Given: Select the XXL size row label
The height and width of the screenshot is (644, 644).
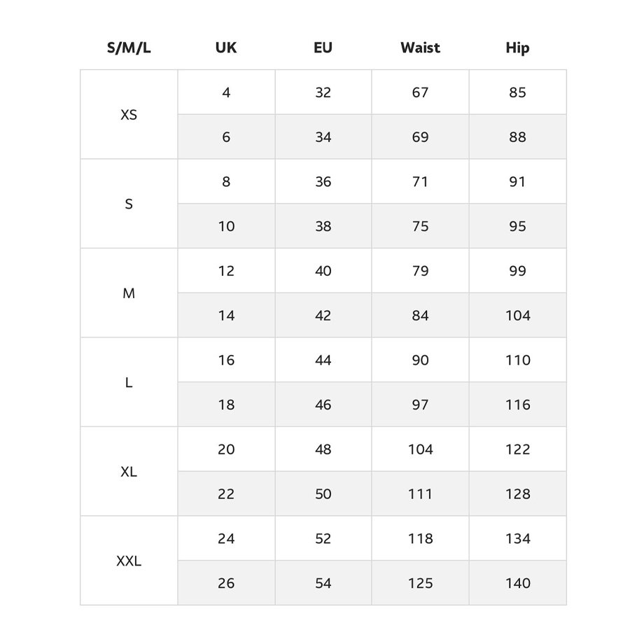Looking at the screenshot, I should click(129, 561).
